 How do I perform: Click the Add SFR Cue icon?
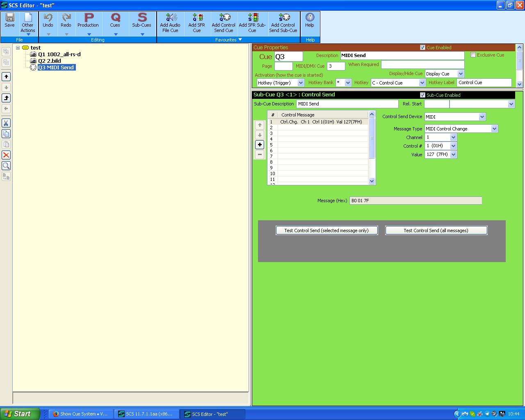click(x=197, y=18)
